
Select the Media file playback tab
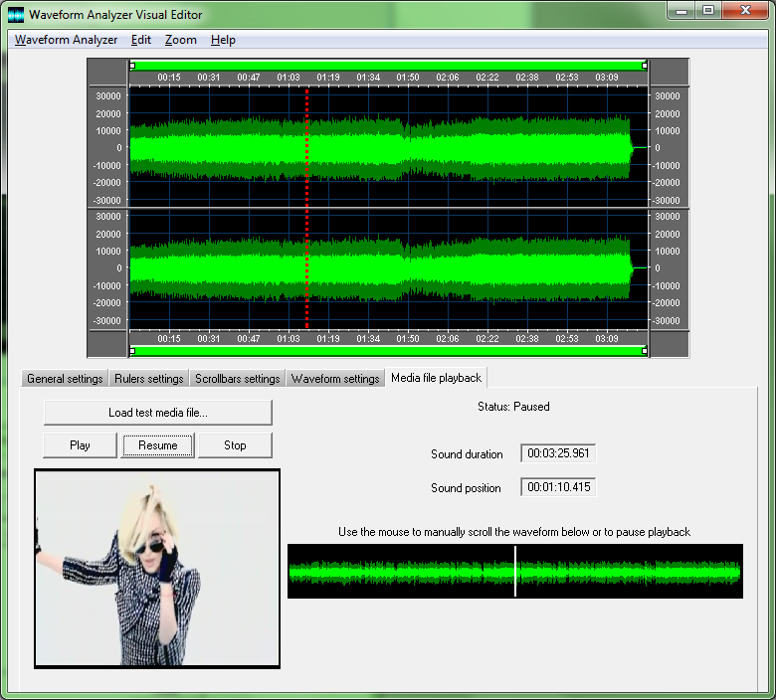436,378
